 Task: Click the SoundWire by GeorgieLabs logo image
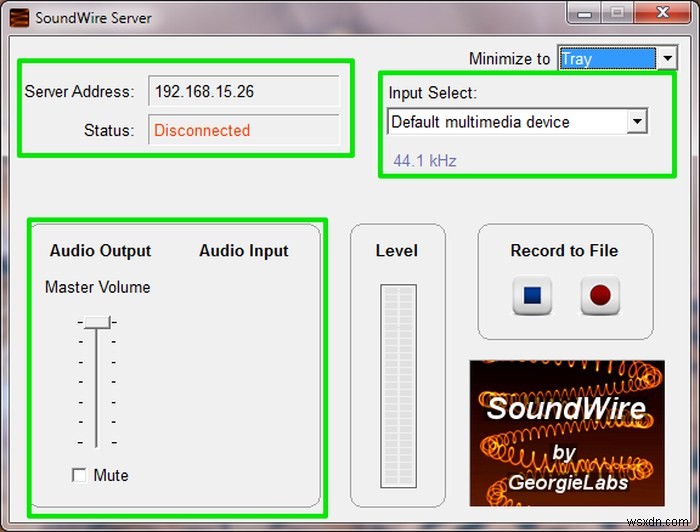click(567, 433)
